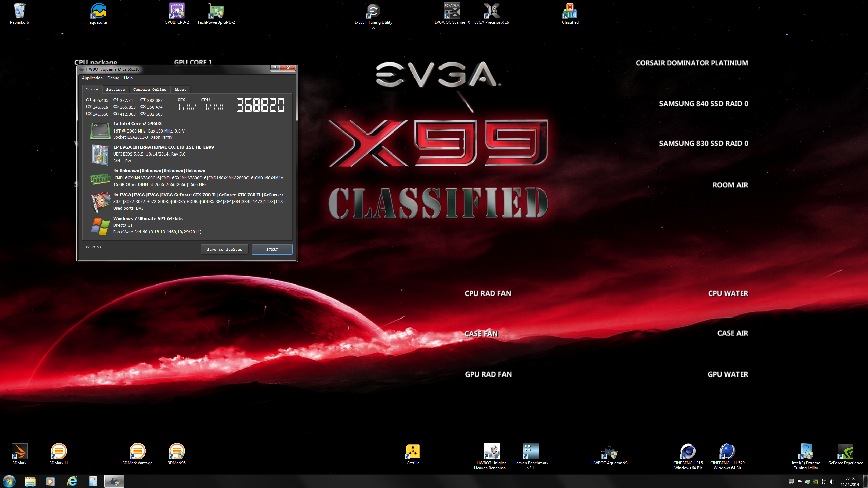
Task: Open the Debug menu
Action: pyautogui.click(x=113, y=78)
